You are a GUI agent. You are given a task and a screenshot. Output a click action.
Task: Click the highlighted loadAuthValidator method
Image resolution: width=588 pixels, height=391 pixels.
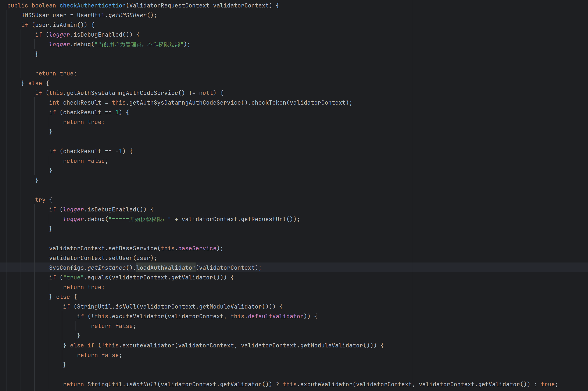166,268
